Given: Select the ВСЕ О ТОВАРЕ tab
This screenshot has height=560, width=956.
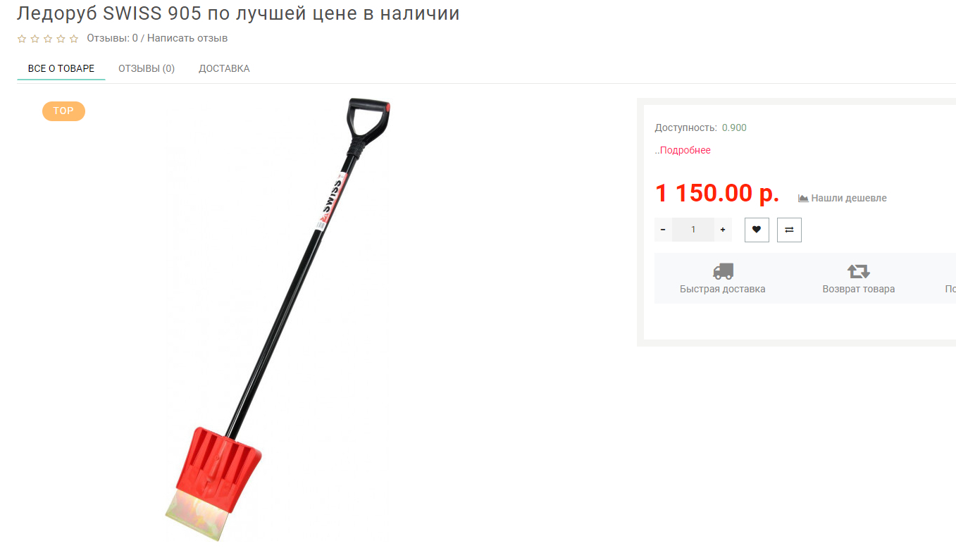Looking at the screenshot, I should point(61,68).
